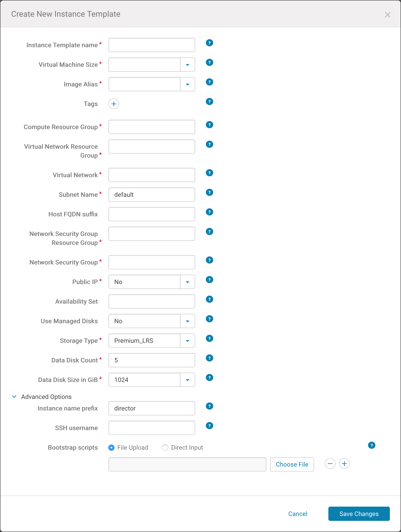The image size is (401, 532).
Task: Open Public IP dropdown
Action: coord(188,282)
